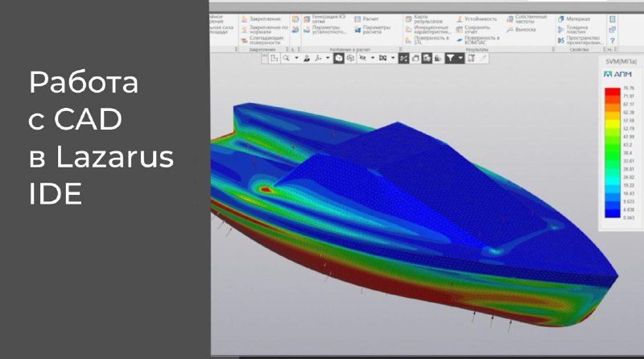
Task: Click the SVM[МПа] legend title
Action: click(x=621, y=61)
